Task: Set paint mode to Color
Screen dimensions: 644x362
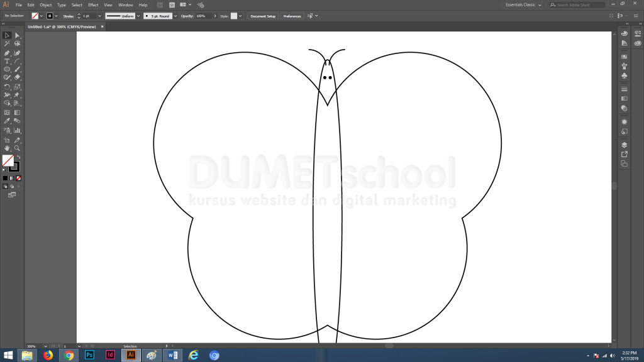Action: (5, 178)
